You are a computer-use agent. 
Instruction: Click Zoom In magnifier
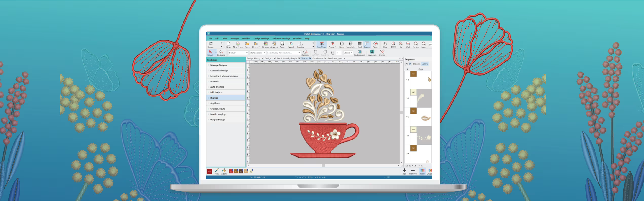pos(401,45)
